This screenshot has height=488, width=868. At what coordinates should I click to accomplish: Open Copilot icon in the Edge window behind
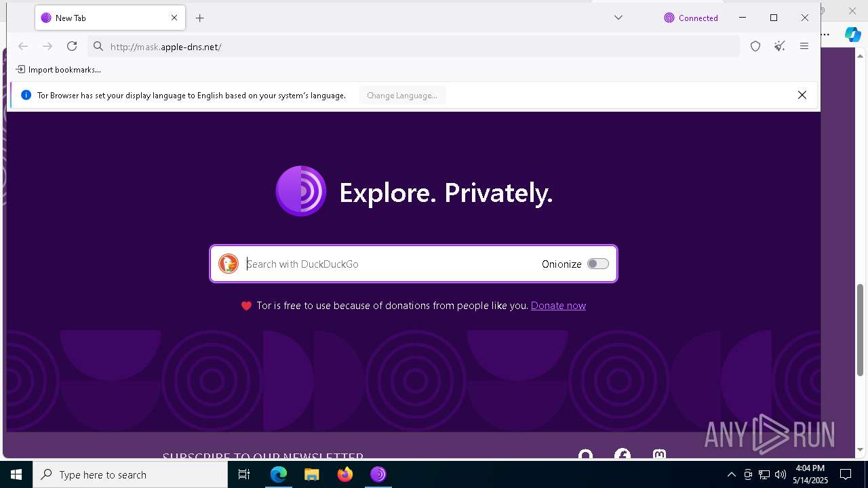coord(852,35)
